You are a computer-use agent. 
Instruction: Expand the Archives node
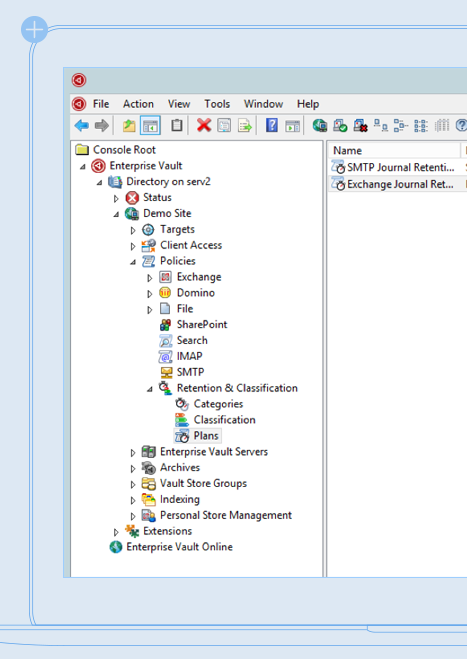(x=133, y=469)
